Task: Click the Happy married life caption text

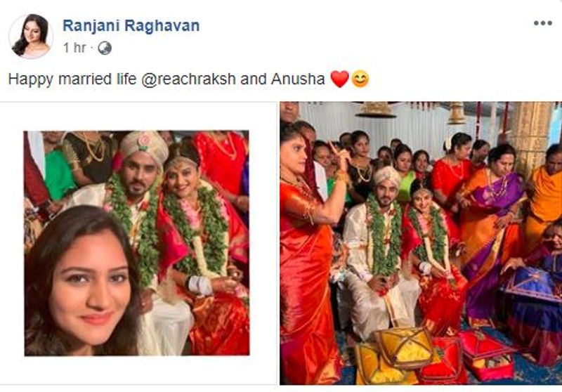Action: pos(72,79)
